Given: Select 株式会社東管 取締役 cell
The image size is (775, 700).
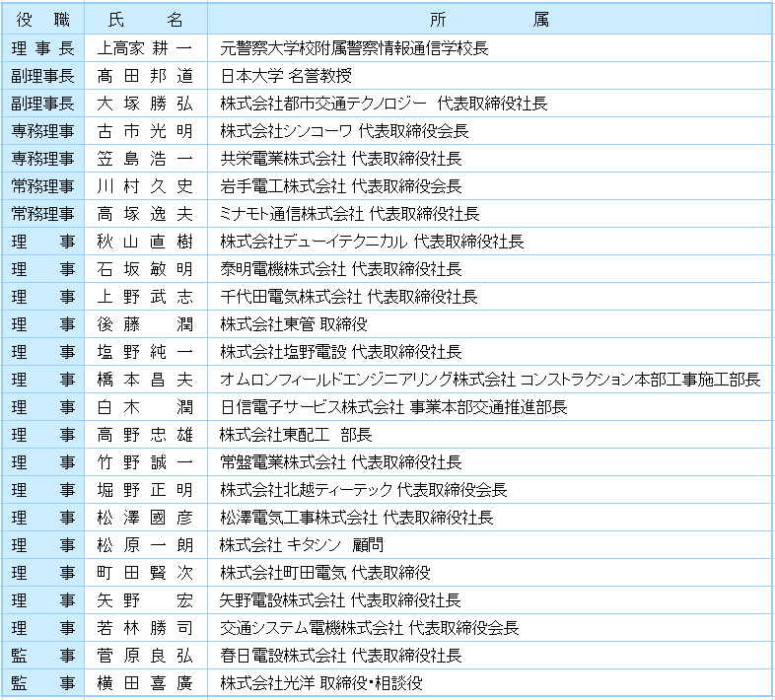Looking at the screenshot, I should pyautogui.click(x=490, y=324).
